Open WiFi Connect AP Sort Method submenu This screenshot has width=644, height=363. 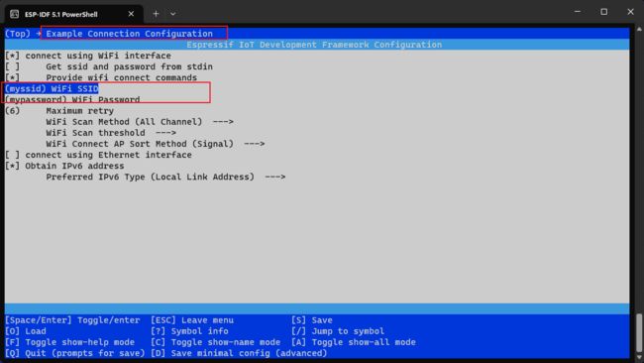156,144
